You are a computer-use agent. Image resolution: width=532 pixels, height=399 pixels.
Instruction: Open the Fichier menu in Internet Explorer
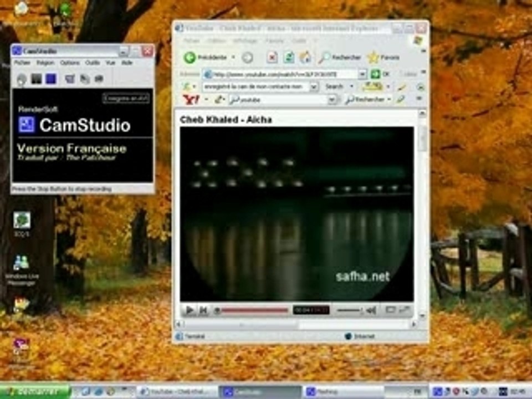pyautogui.click(x=192, y=41)
